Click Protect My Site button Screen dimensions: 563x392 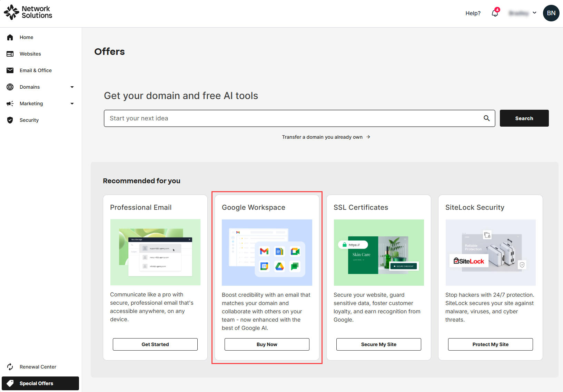[491, 344]
